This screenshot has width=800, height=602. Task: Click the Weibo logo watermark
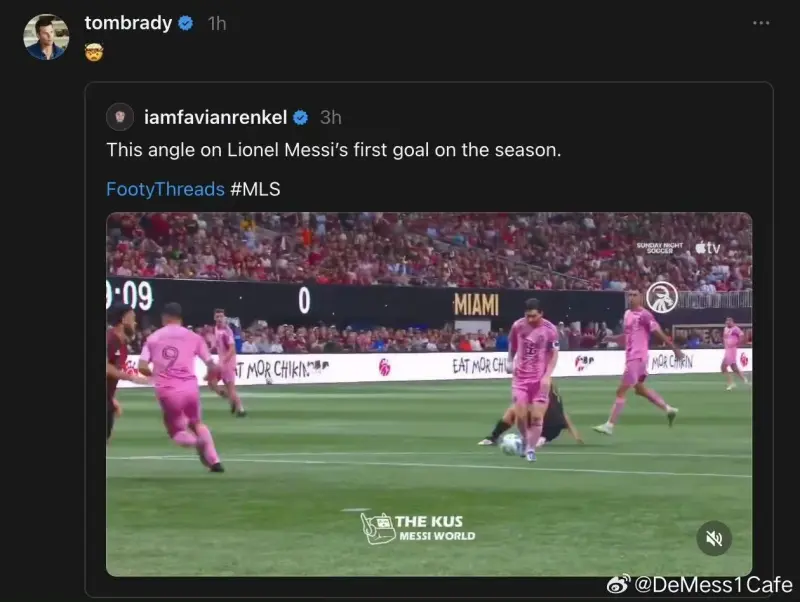click(618, 584)
